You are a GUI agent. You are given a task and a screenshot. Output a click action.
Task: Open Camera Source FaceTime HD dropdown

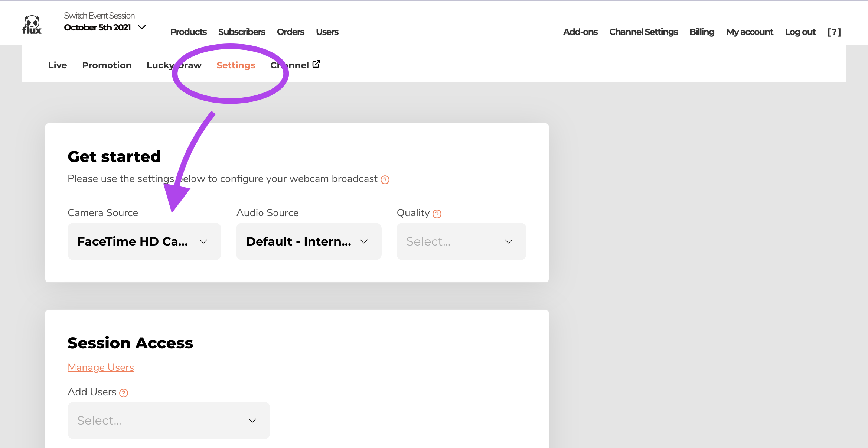pos(144,241)
